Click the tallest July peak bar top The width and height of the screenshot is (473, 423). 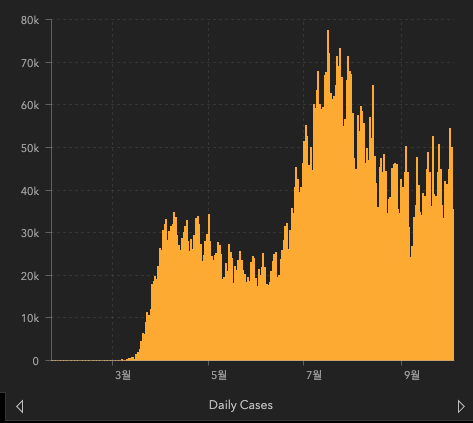click(328, 31)
